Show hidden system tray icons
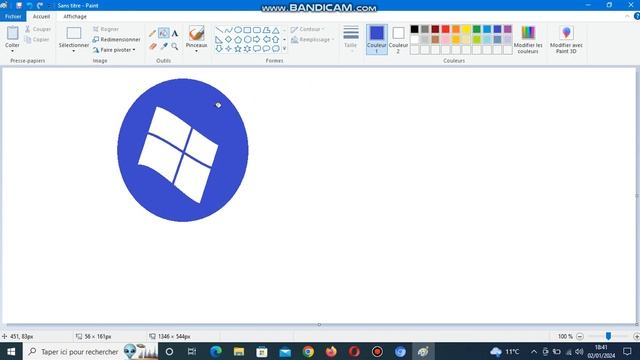The height and width of the screenshot is (360, 640). (x=534, y=351)
